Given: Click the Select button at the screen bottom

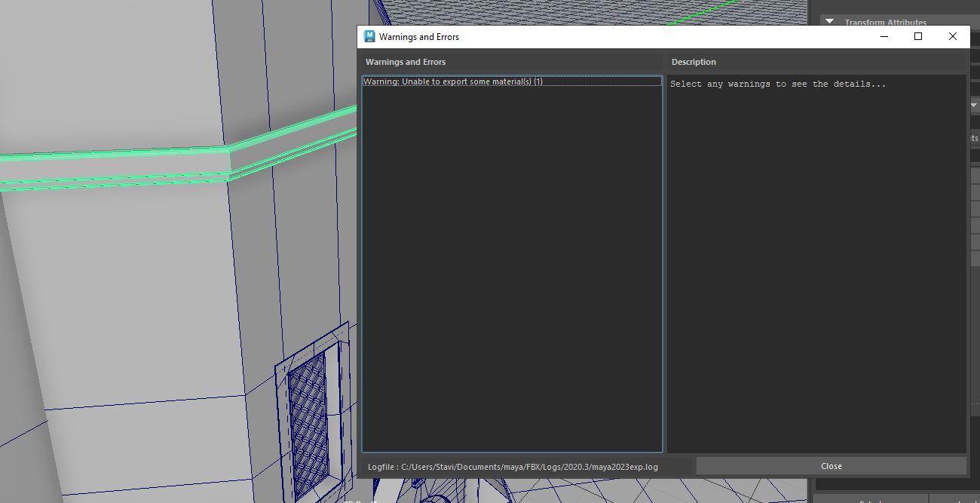Looking at the screenshot, I should pyautogui.click(x=871, y=501).
